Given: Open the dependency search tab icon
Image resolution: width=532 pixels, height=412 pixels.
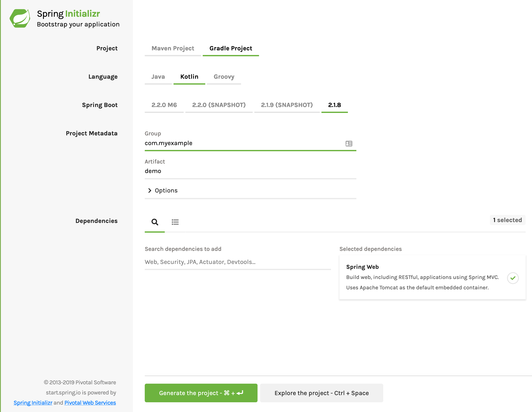Looking at the screenshot, I should (x=155, y=222).
